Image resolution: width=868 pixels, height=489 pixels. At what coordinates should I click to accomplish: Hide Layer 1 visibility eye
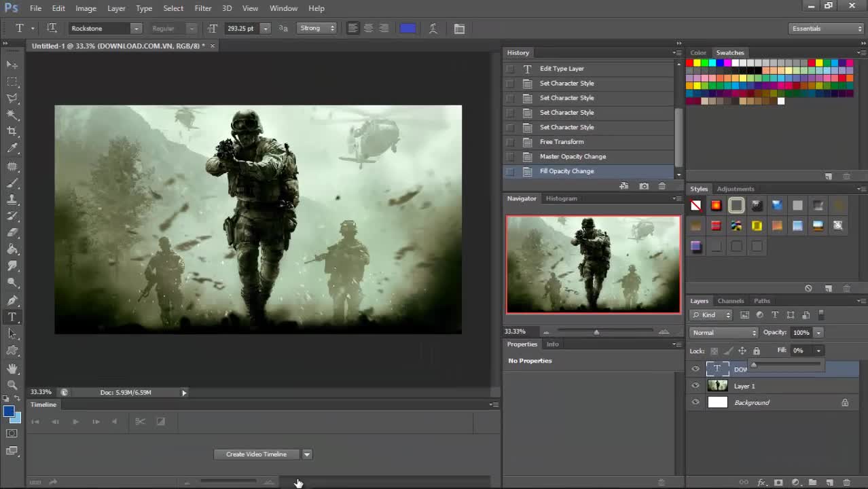695,386
